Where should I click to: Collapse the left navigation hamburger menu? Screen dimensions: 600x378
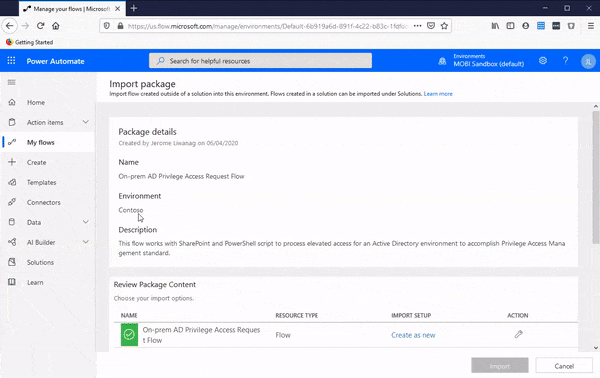pyautogui.click(x=11, y=82)
